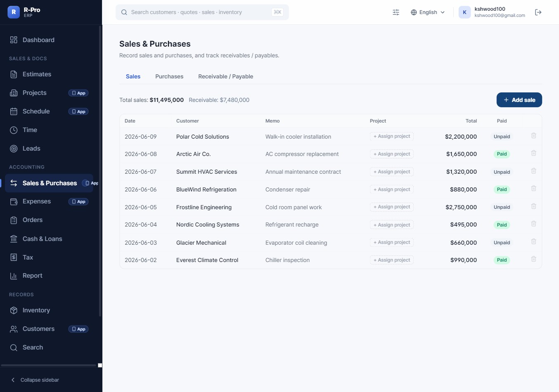Switch to the Sales tab

pyautogui.click(x=133, y=76)
